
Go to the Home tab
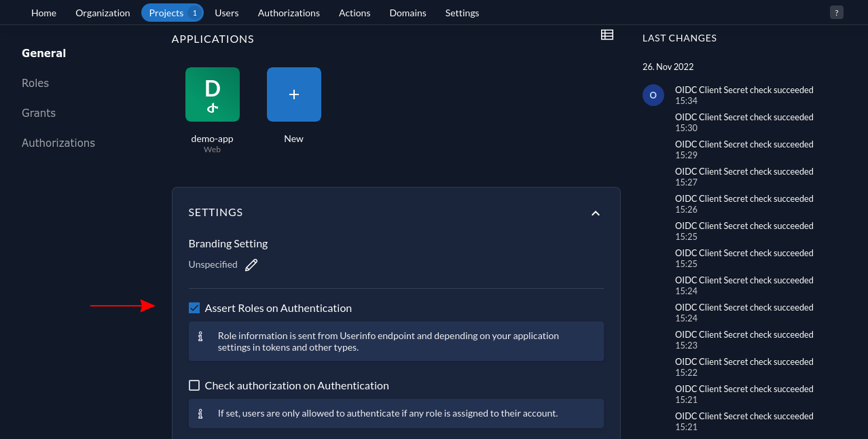click(43, 12)
